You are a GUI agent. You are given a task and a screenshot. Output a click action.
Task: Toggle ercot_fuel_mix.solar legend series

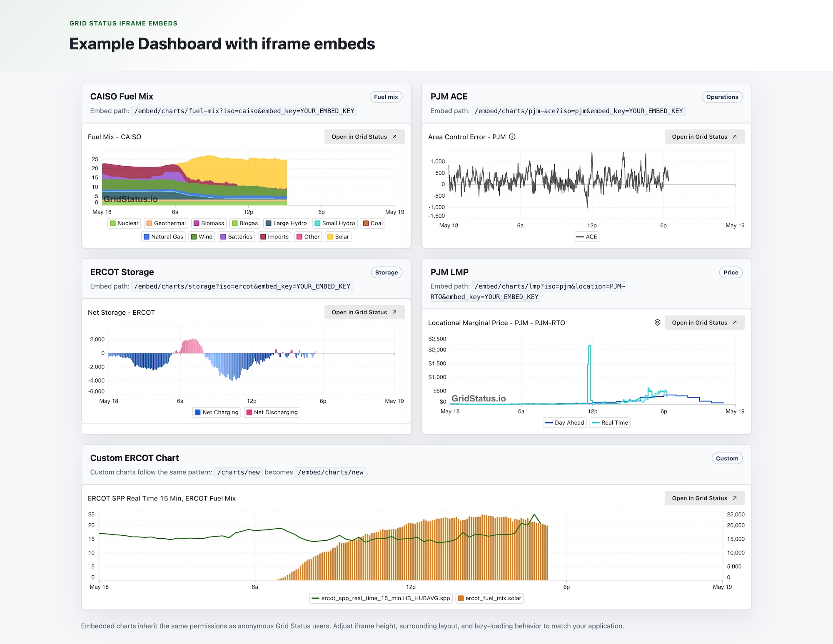(489, 598)
